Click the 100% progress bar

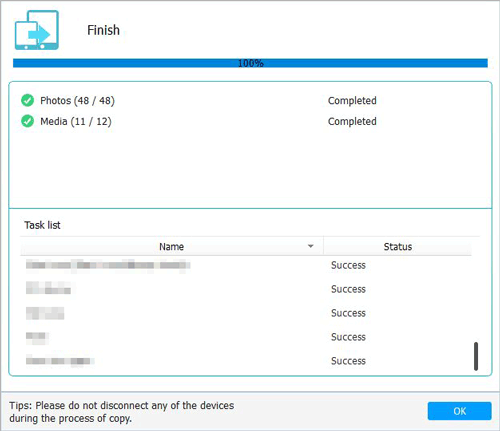tap(250, 63)
